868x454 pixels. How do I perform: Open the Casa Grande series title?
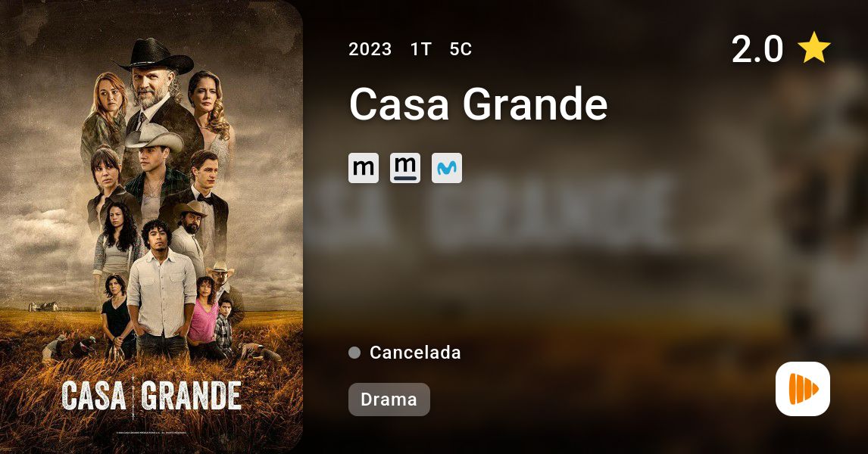pos(478,104)
